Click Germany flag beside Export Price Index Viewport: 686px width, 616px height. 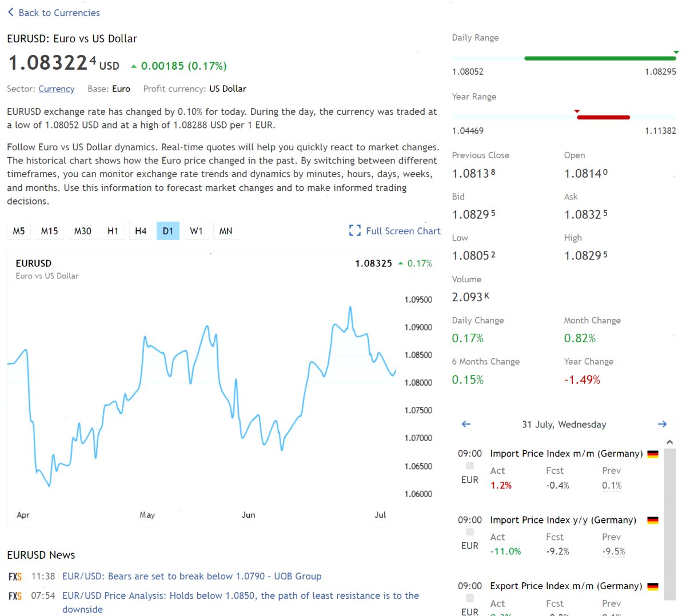(x=653, y=587)
